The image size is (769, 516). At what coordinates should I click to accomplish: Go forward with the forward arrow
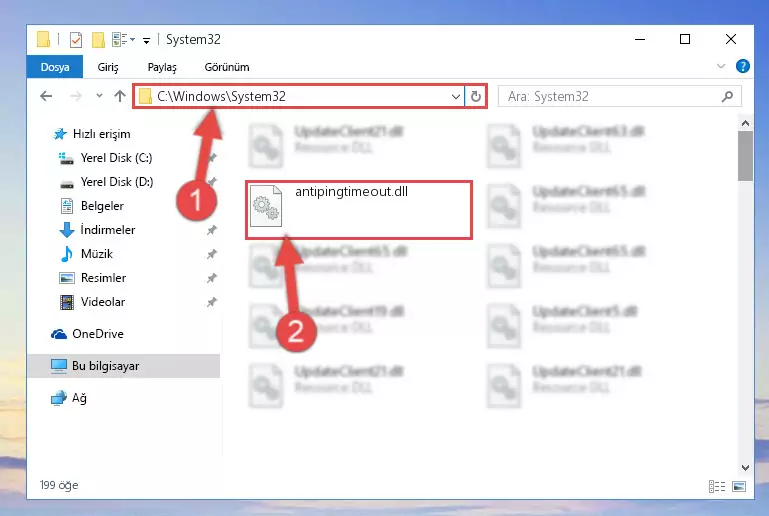(x=76, y=96)
